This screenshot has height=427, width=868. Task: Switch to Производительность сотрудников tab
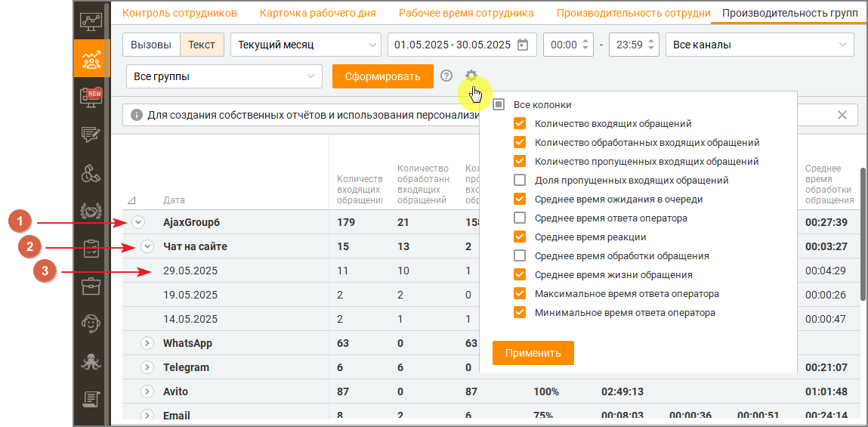click(634, 13)
